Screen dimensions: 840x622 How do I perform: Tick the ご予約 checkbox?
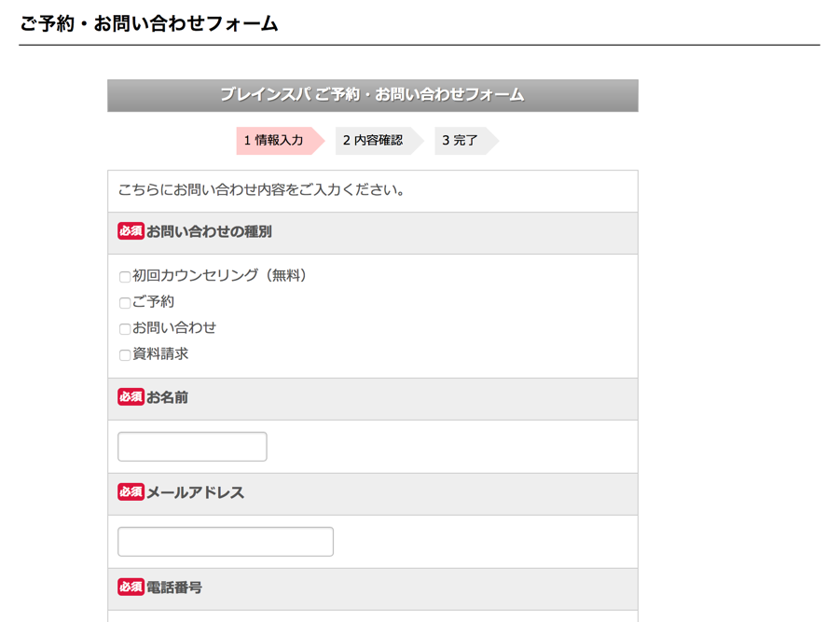[125, 303]
